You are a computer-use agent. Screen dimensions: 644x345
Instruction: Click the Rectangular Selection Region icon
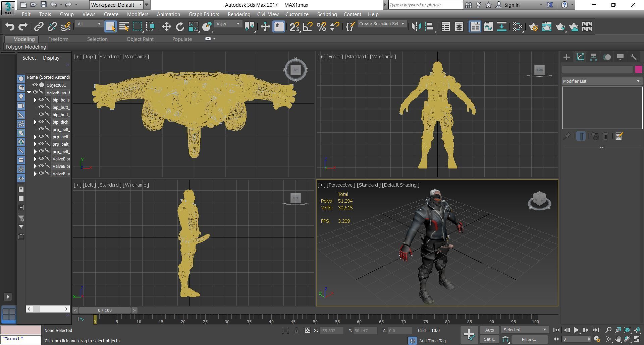[137, 27]
